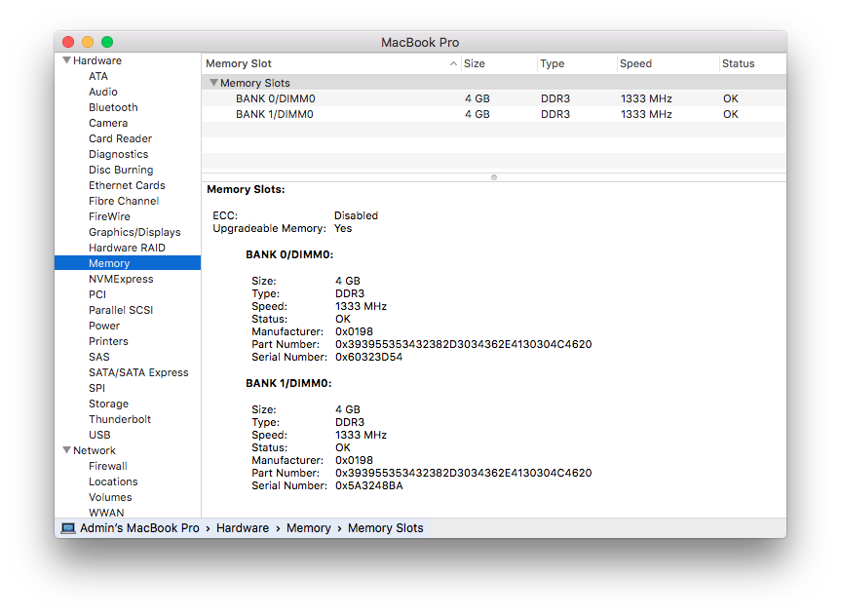Click the highlighted Memory sidebar item
Screen dimensions: 841x616
coord(128,263)
